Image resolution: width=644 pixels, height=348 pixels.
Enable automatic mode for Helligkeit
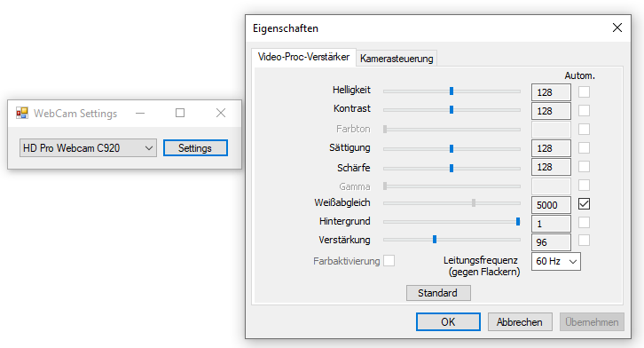[x=584, y=91]
